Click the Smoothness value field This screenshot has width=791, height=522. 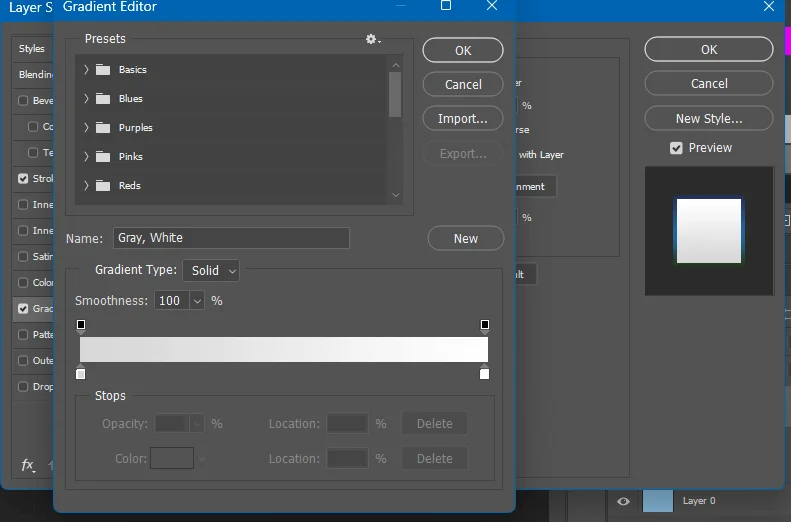172,301
